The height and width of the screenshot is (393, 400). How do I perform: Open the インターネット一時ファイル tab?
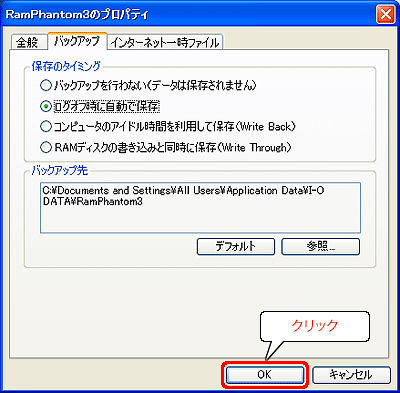coord(165,42)
